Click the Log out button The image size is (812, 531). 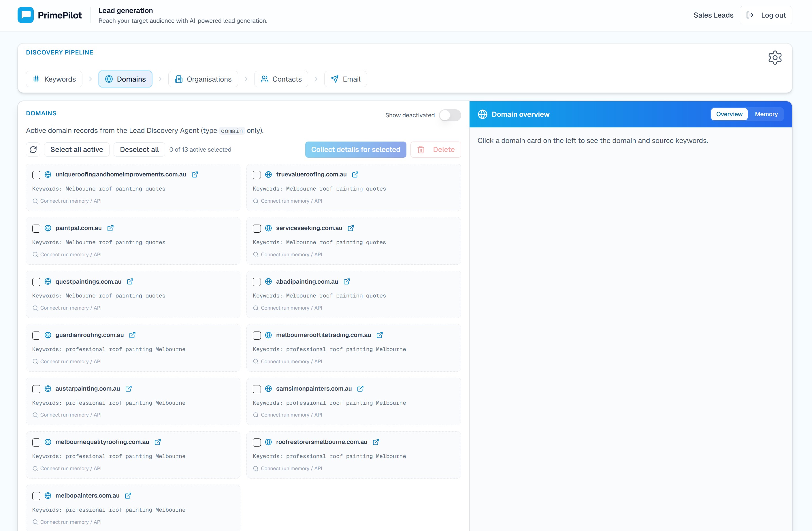[x=766, y=15]
